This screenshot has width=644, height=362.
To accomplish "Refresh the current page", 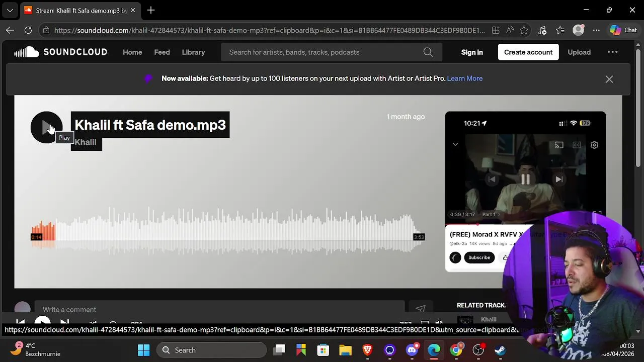I will tap(28, 30).
